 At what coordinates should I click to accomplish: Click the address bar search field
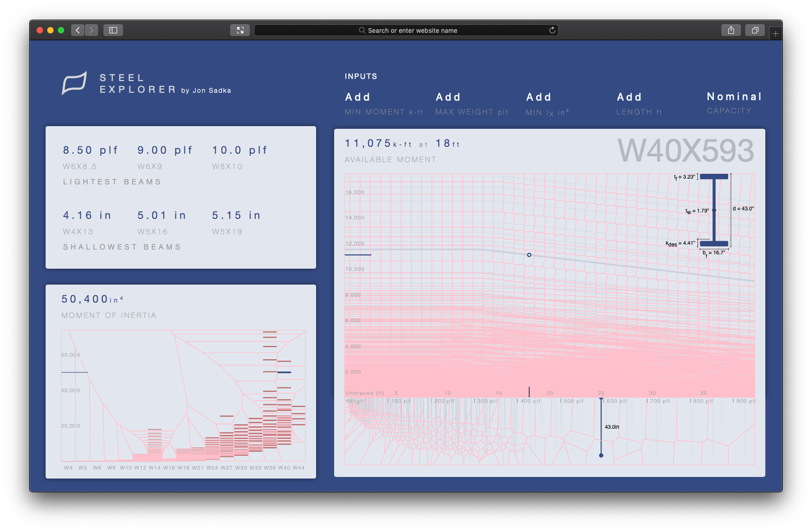(406, 30)
